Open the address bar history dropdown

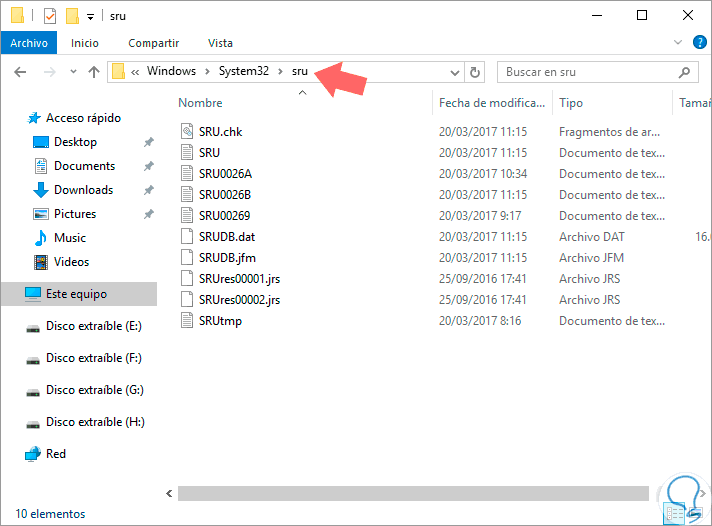point(455,72)
